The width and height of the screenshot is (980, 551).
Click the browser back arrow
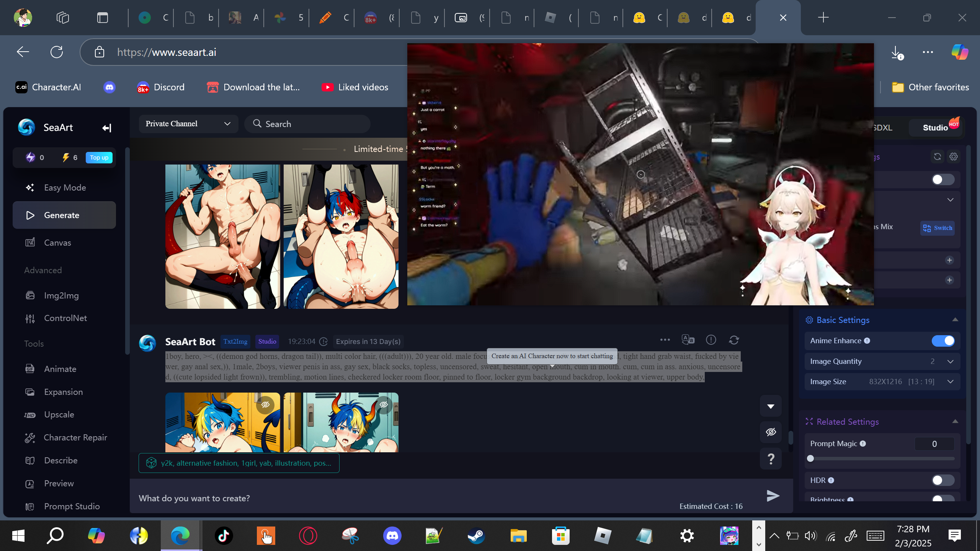tap(23, 52)
